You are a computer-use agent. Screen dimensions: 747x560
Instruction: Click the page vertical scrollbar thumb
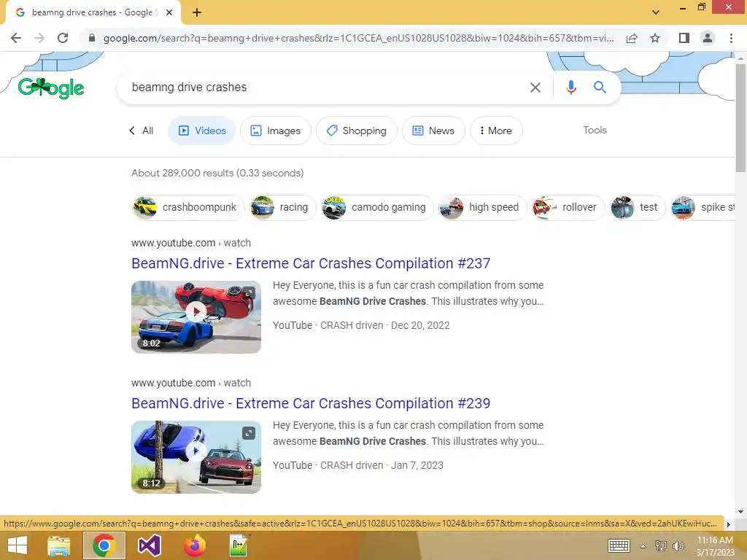click(740, 117)
